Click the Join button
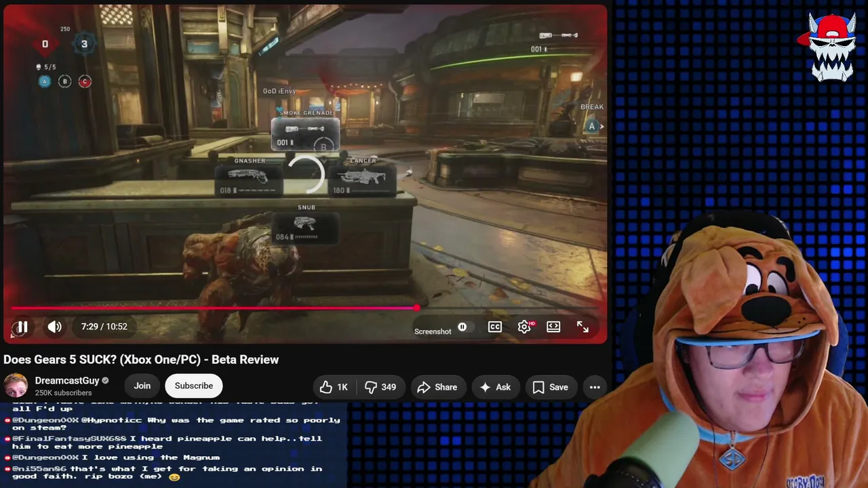The height and width of the screenshot is (488, 868). (x=142, y=386)
